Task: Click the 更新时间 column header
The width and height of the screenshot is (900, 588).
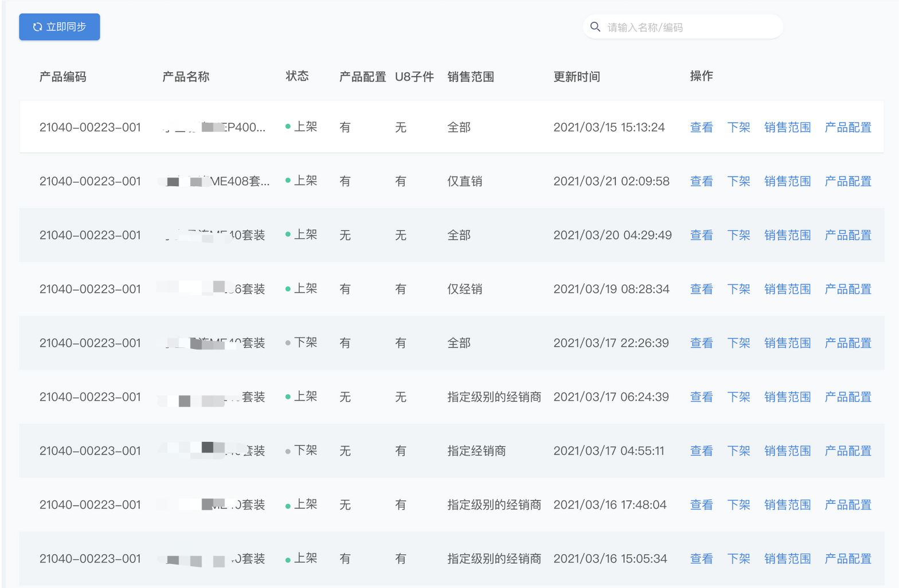Action: point(577,77)
